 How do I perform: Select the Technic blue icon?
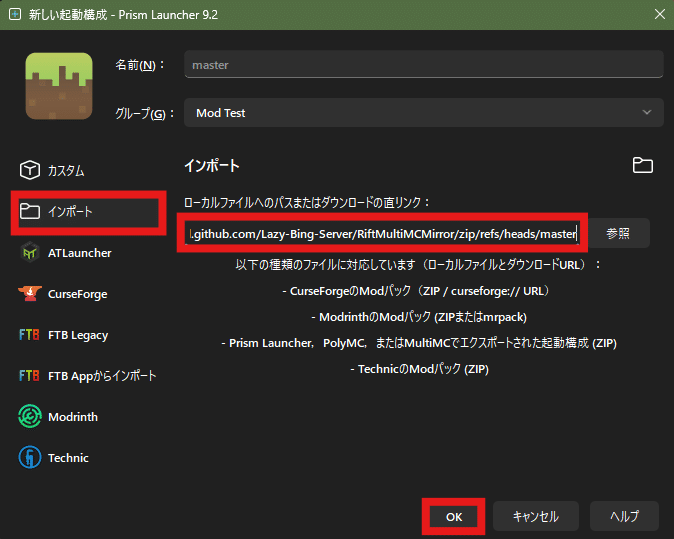30,457
